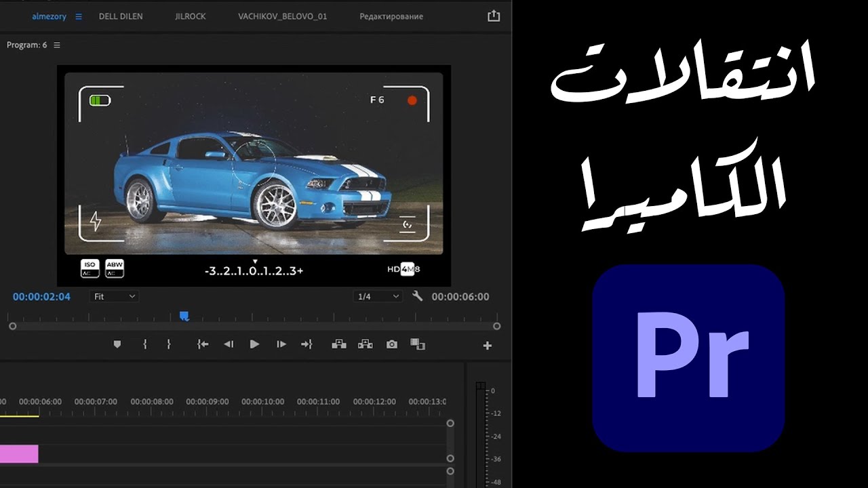Step back one frame
The image size is (868, 488).
point(229,344)
